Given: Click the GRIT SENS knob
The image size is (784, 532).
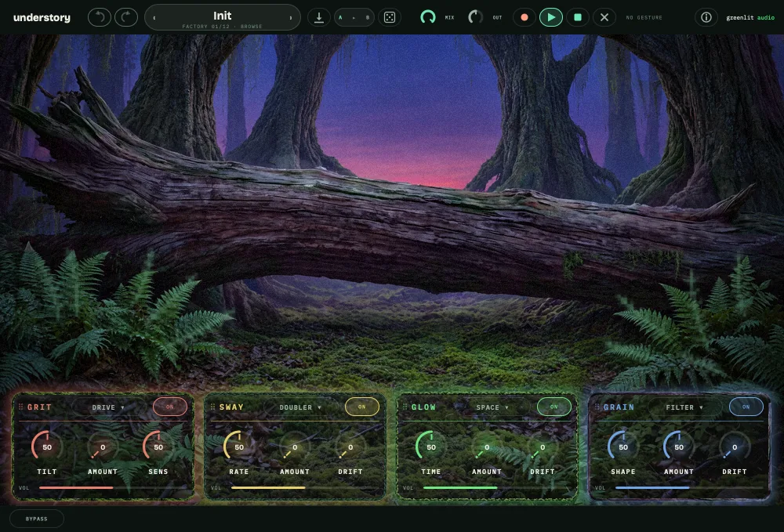Looking at the screenshot, I should [x=158, y=446].
